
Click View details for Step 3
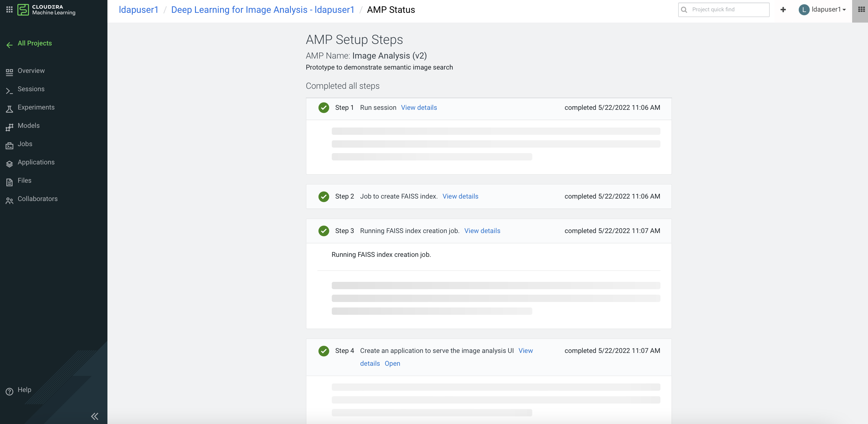482,231
